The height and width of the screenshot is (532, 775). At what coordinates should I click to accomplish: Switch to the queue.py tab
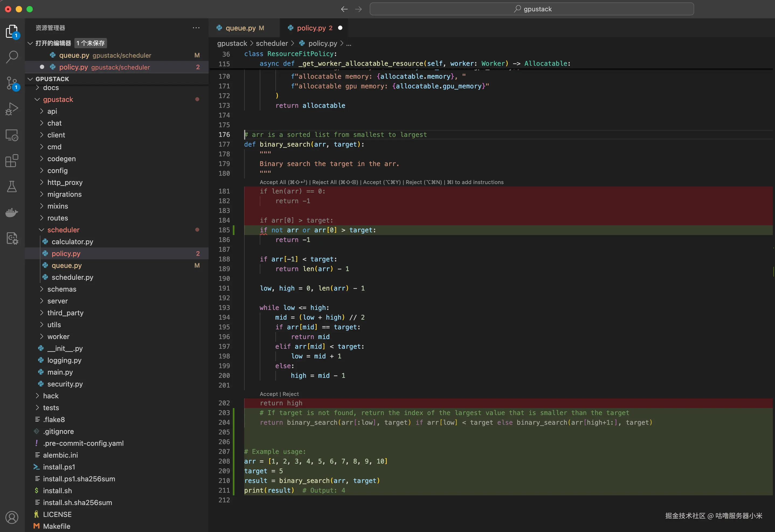pyautogui.click(x=241, y=28)
